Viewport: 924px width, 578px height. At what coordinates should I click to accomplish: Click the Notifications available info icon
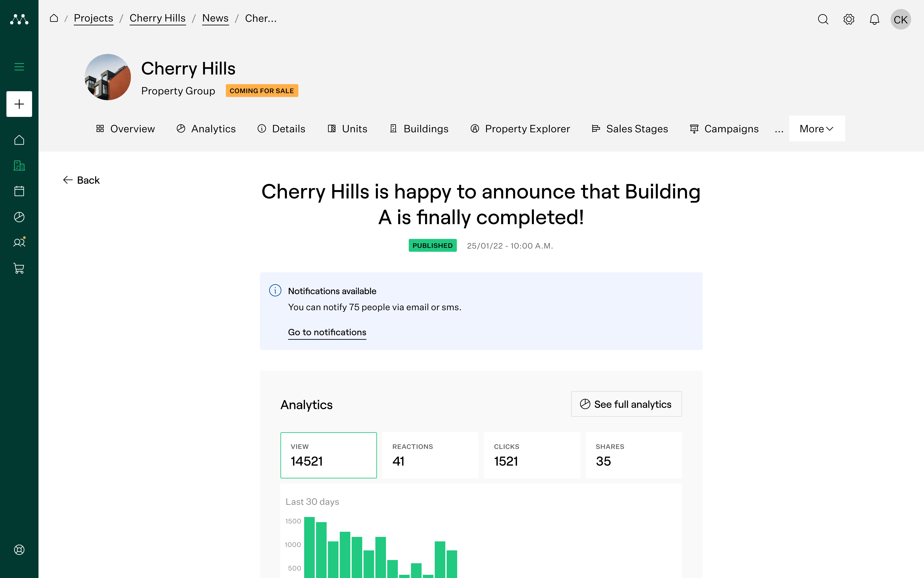click(x=275, y=291)
